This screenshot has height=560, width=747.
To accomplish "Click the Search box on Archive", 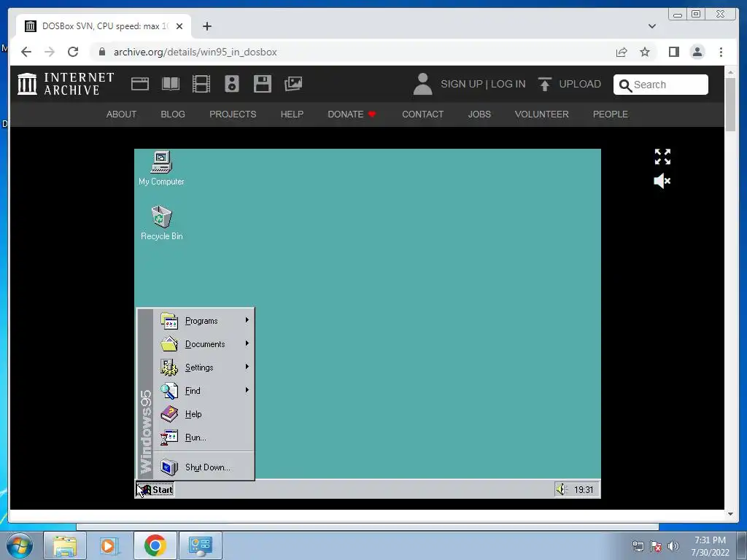I will [x=661, y=85].
